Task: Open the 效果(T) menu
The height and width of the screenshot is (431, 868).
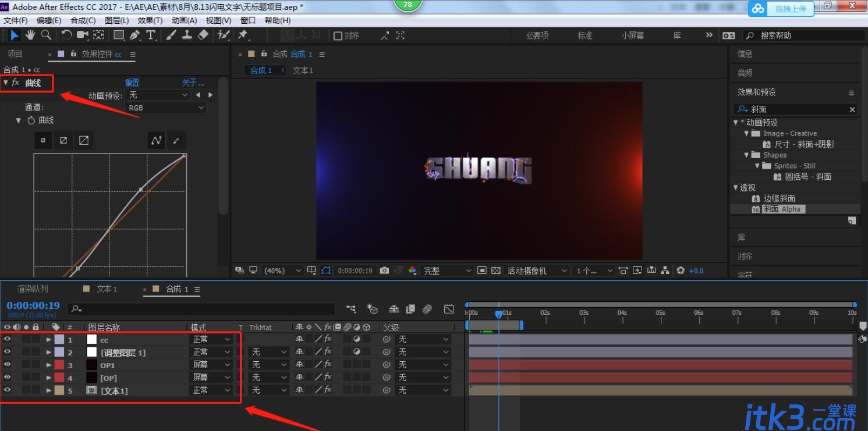Action: click(x=150, y=20)
